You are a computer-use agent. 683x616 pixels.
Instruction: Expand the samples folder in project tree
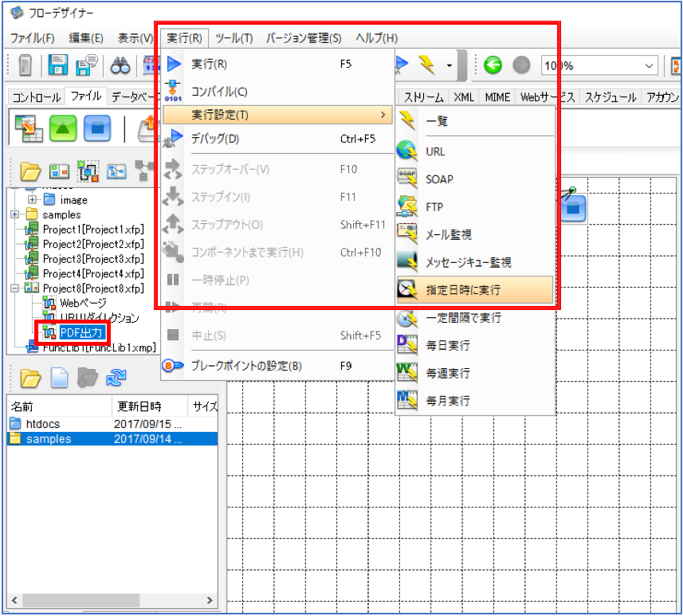pyautogui.click(x=15, y=215)
